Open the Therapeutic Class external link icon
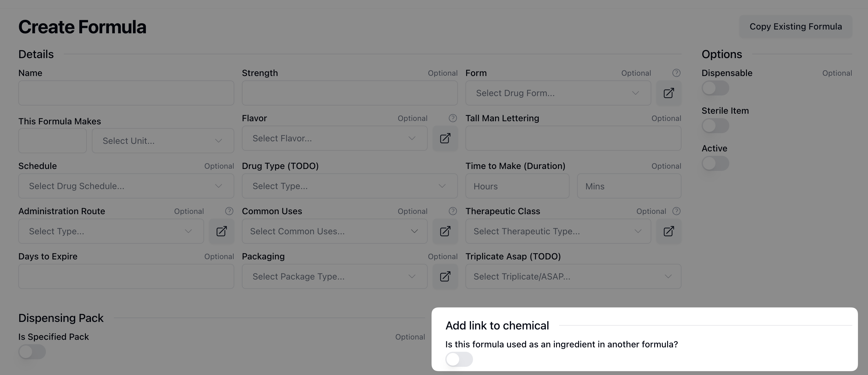This screenshot has width=868, height=375. 669,231
